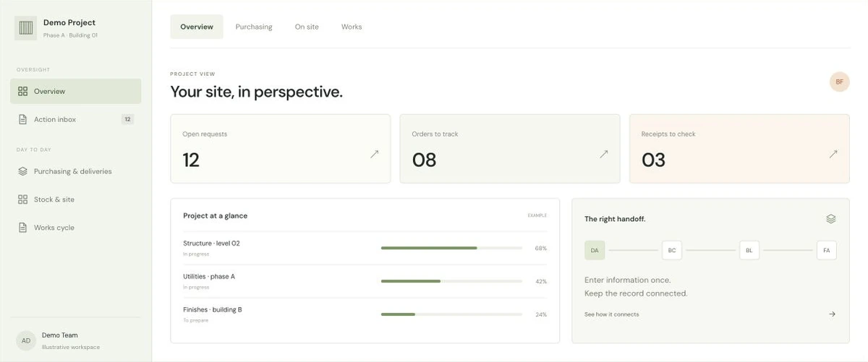Click the Action inbox document icon
The width and height of the screenshot is (868, 362).
(x=22, y=119)
